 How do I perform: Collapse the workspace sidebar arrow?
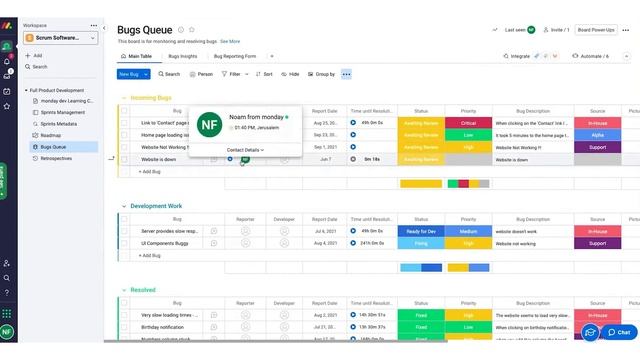click(104, 28)
